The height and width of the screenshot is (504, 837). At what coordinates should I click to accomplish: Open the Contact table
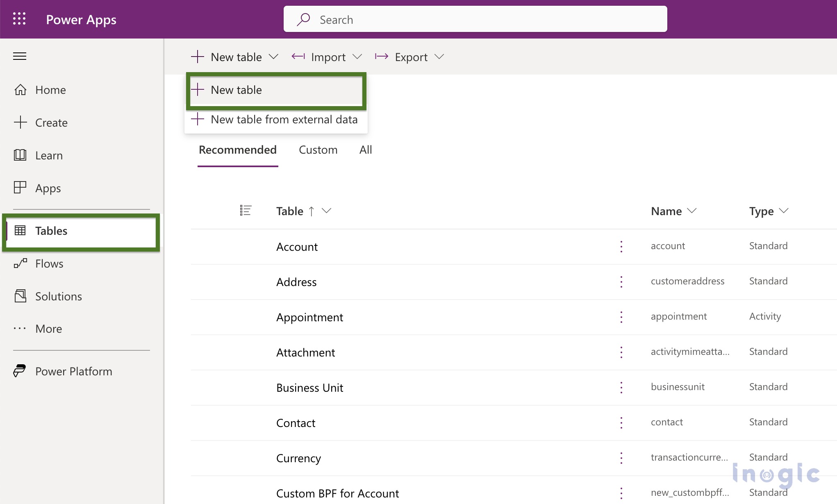pyautogui.click(x=296, y=423)
